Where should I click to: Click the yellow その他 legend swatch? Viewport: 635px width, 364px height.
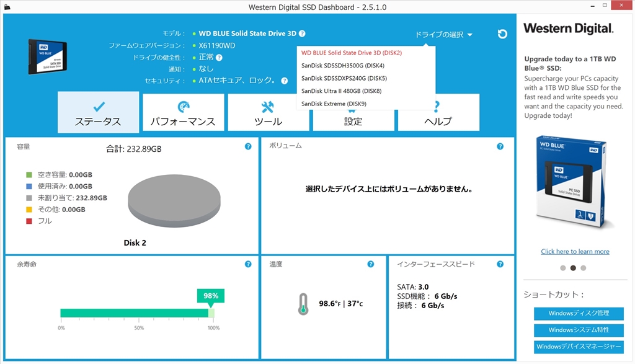click(x=29, y=210)
